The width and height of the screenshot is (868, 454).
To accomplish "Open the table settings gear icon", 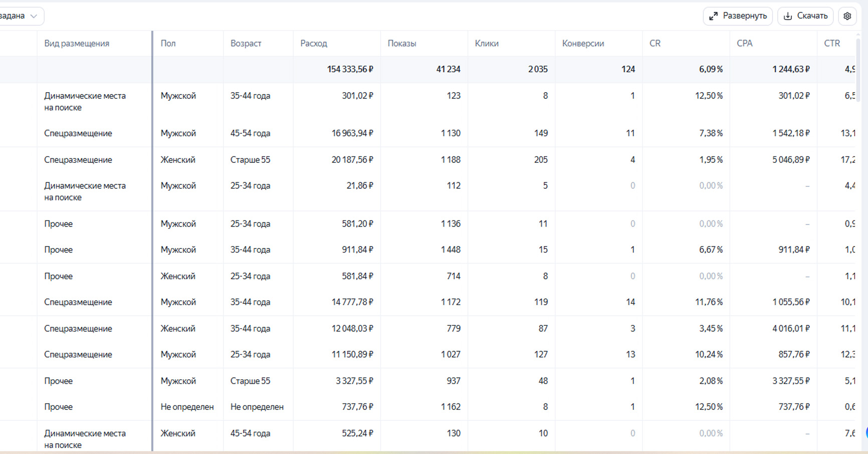I will click(847, 16).
